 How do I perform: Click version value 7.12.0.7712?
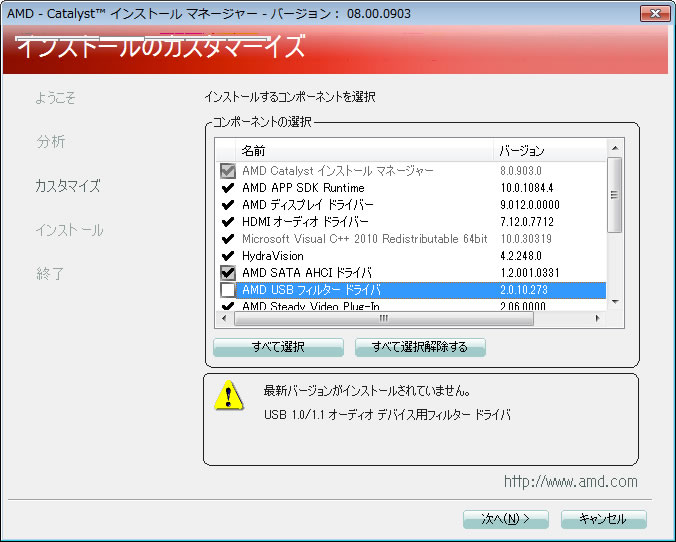[x=527, y=222]
